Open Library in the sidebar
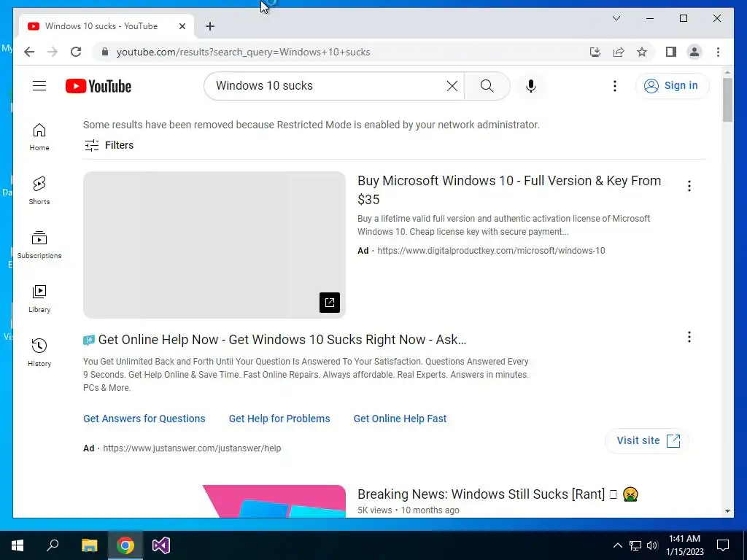747x560 pixels. pyautogui.click(x=39, y=298)
